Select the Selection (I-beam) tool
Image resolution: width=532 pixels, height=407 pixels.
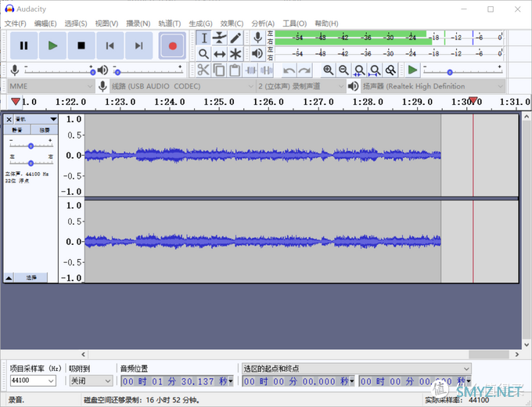click(204, 38)
